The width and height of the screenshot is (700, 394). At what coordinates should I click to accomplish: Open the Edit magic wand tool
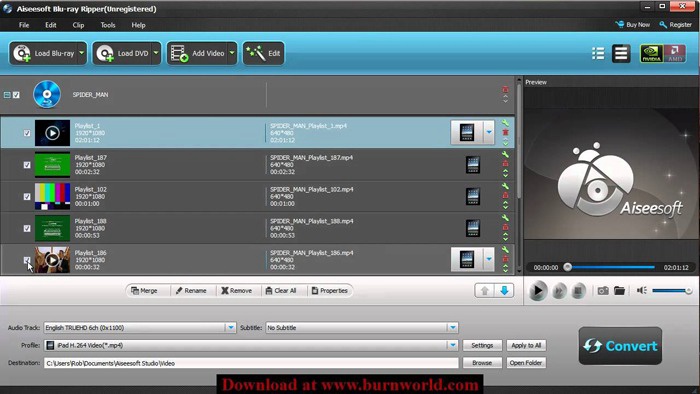(263, 54)
